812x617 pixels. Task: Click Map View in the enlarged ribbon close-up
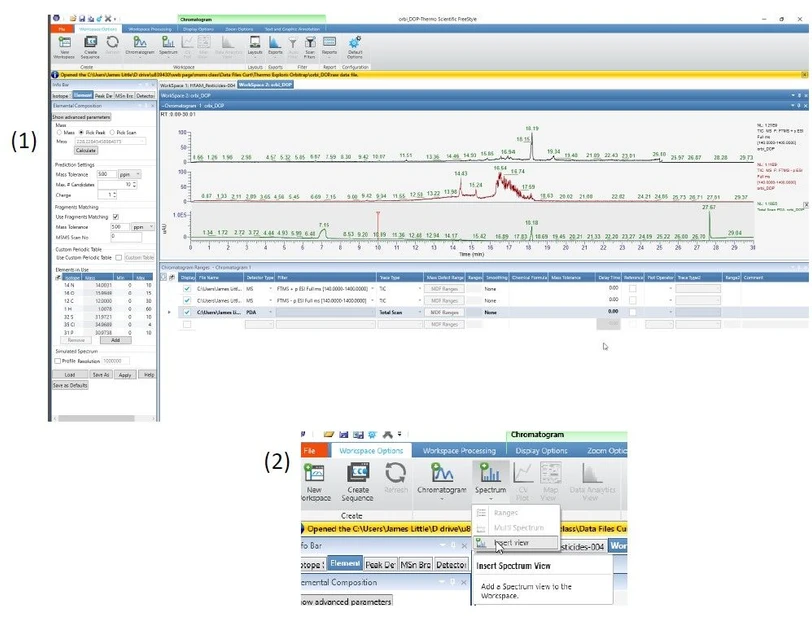click(550, 482)
